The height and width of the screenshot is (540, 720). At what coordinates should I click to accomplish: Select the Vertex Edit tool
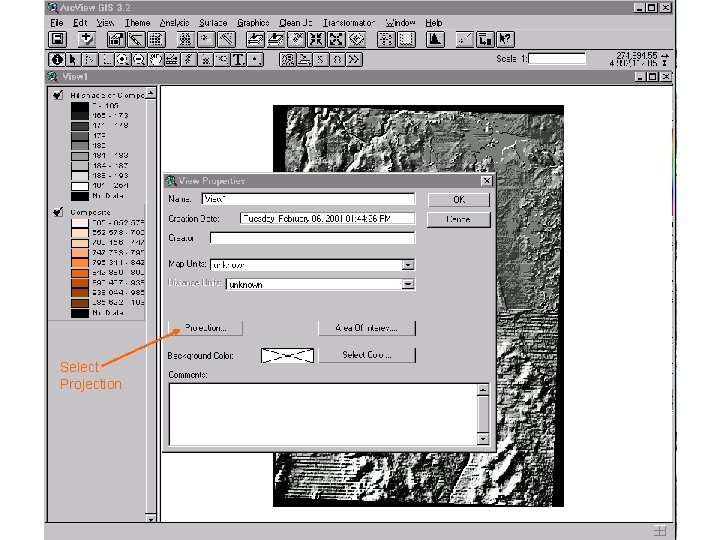(x=90, y=60)
